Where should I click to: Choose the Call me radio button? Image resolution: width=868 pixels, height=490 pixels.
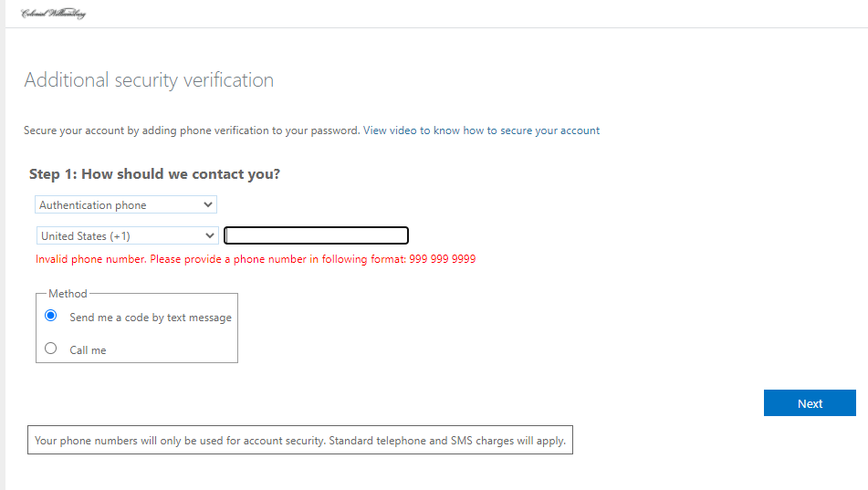[x=50, y=349]
